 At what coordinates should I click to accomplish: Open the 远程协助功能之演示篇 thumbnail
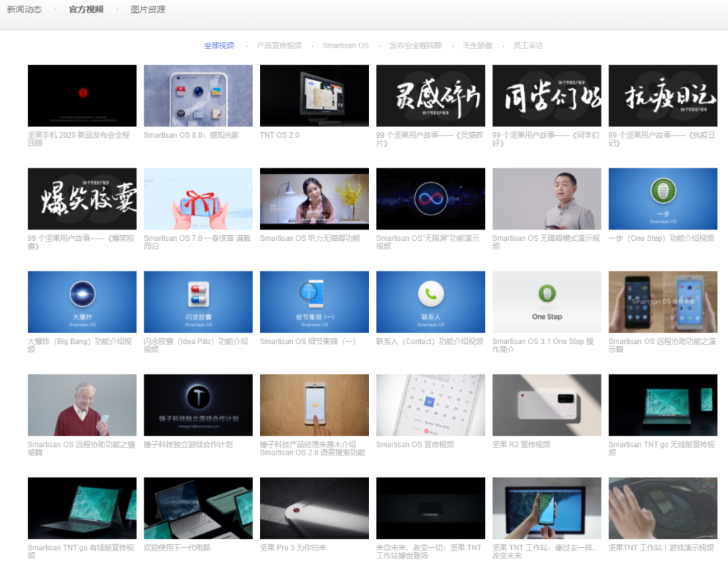tap(663, 301)
